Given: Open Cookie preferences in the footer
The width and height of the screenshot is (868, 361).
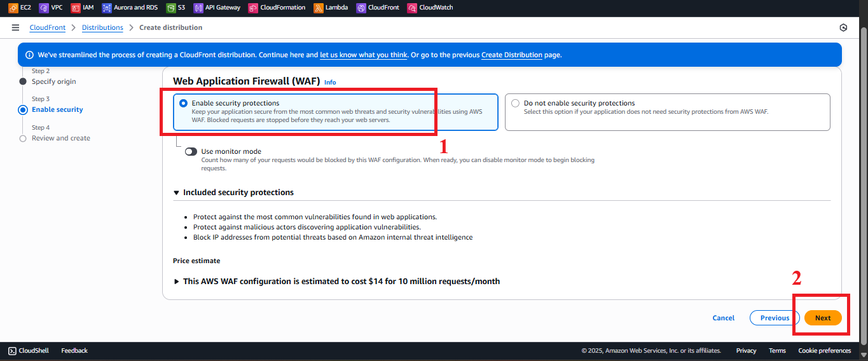Looking at the screenshot, I should pyautogui.click(x=824, y=351).
